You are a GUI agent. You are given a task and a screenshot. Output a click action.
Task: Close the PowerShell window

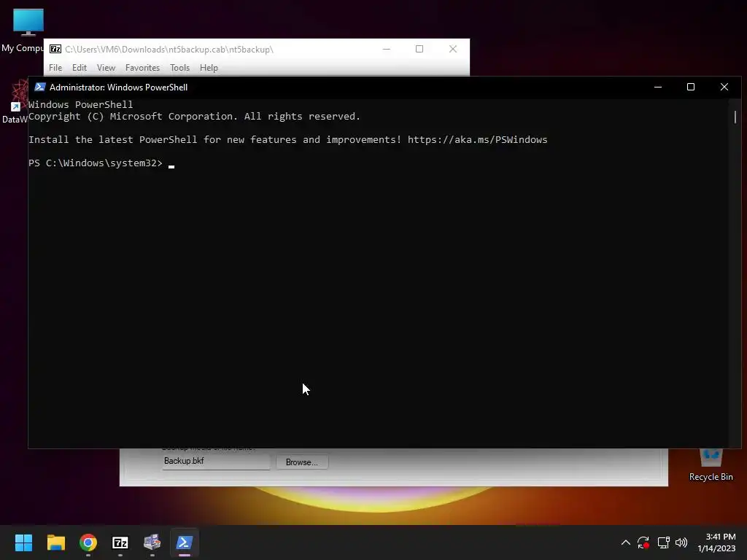click(724, 87)
